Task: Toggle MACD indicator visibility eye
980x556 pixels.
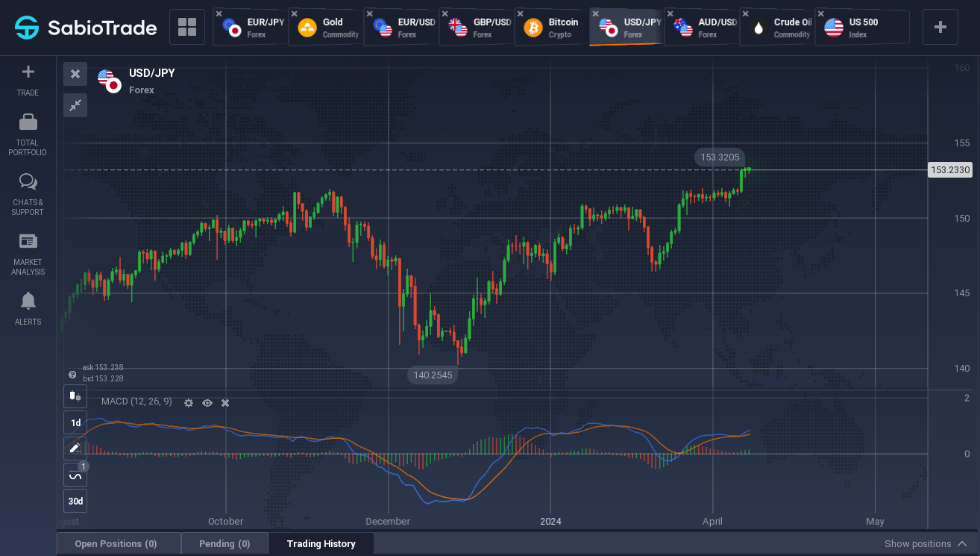Action: 207,403
